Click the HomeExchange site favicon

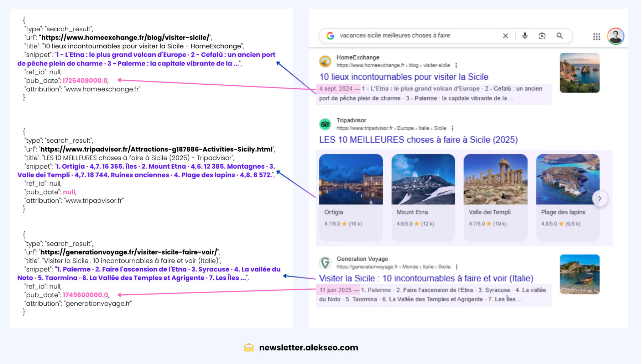(x=325, y=61)
